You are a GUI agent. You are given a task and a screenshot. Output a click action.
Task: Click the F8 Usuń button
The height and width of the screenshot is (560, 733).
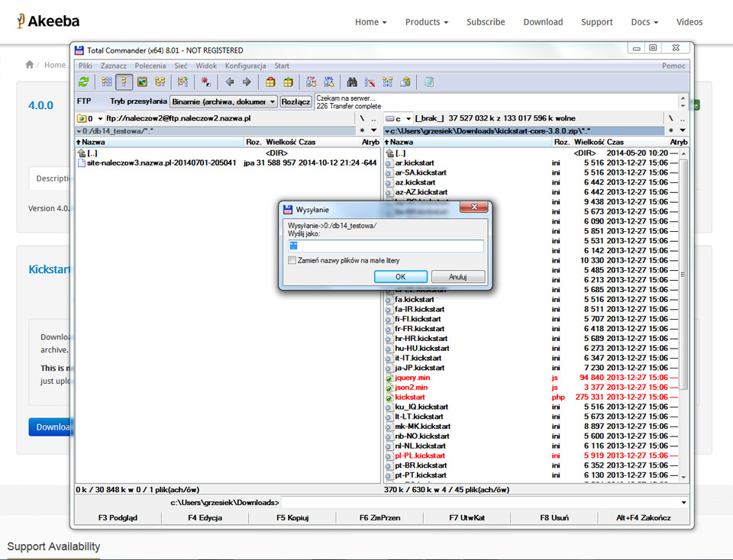pos(554,517)
